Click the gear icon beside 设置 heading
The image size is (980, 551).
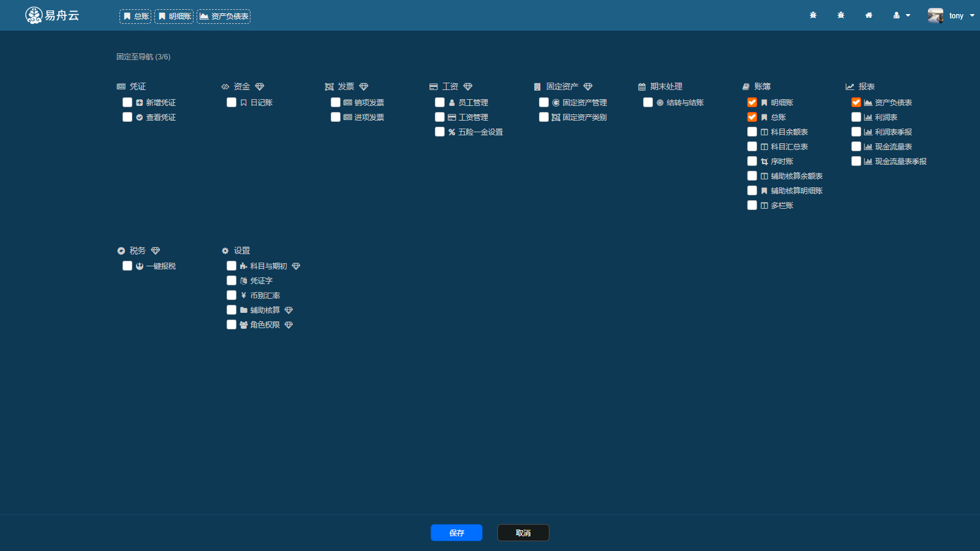point(225,251)
